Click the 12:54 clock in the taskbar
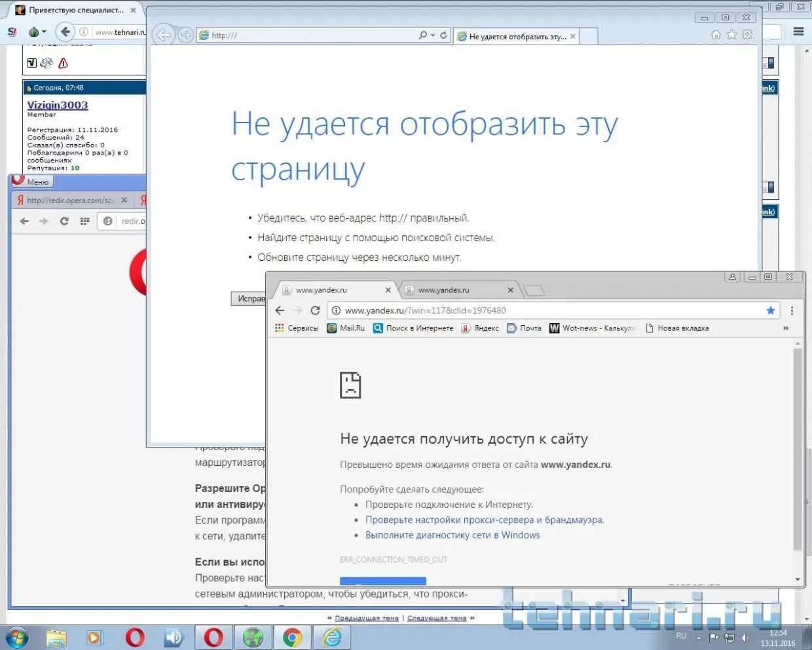 [778, 633]
